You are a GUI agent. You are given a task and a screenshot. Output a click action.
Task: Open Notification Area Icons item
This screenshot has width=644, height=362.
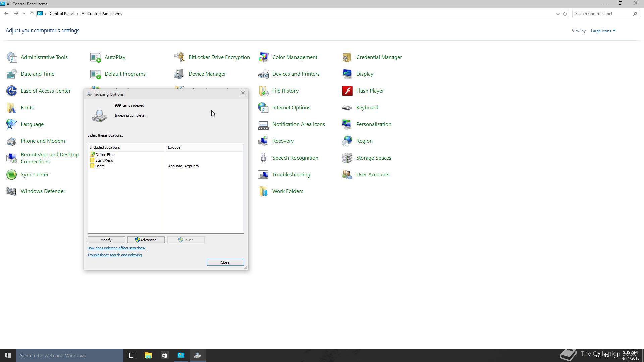(299, 124)
